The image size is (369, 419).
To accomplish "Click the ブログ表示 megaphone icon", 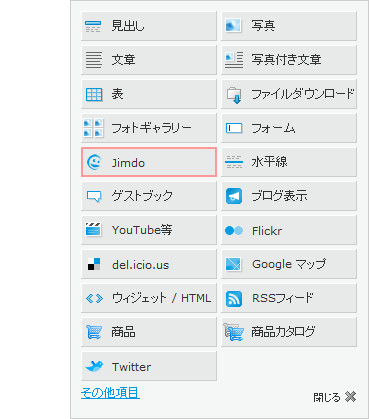I will [234, 196].
